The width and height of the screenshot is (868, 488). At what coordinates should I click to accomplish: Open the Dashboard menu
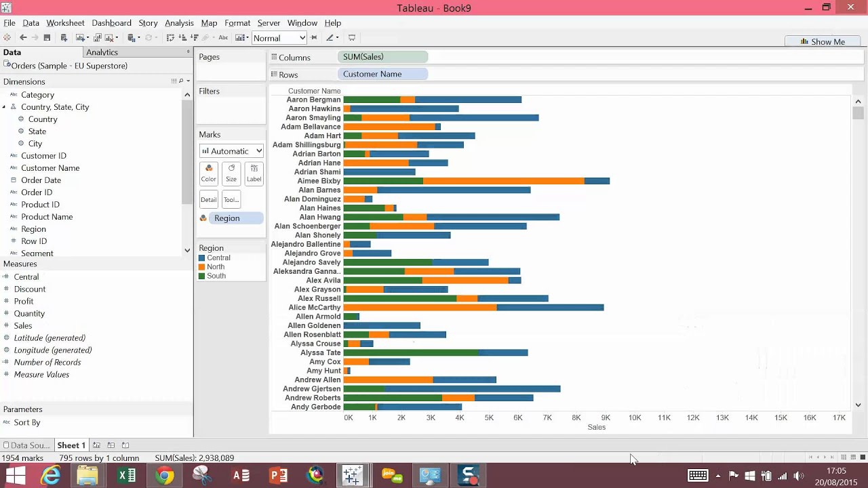point(111,23)
